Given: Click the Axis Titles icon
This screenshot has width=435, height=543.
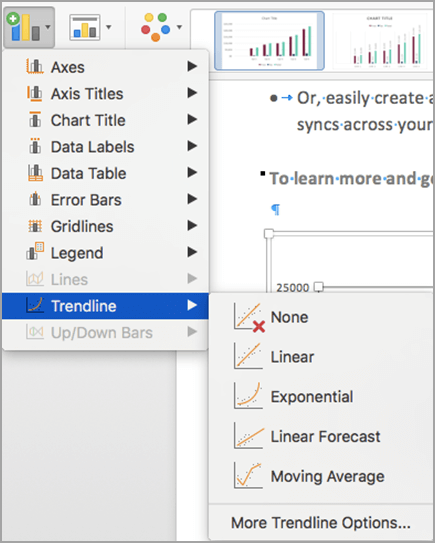Looking at the screenshot, I should 35,93.
